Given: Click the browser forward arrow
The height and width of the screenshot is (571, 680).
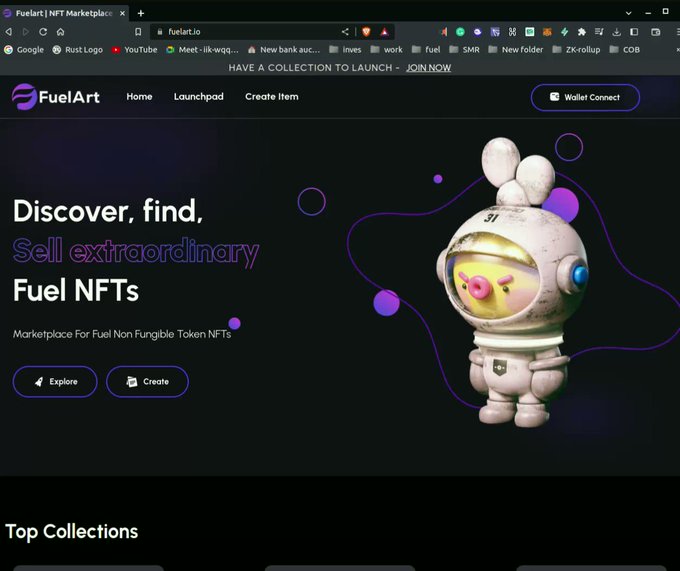Looking at the screenshot, I should 26,32.
